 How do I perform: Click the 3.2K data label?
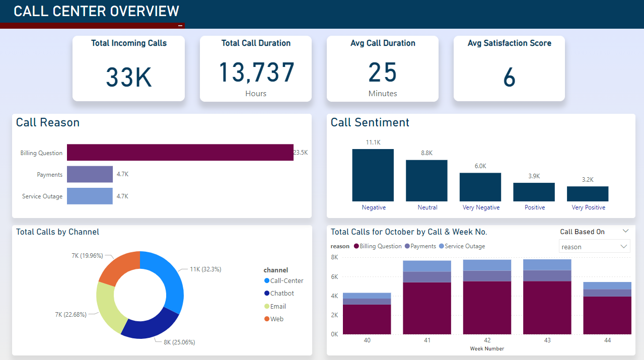click(588, 180)
